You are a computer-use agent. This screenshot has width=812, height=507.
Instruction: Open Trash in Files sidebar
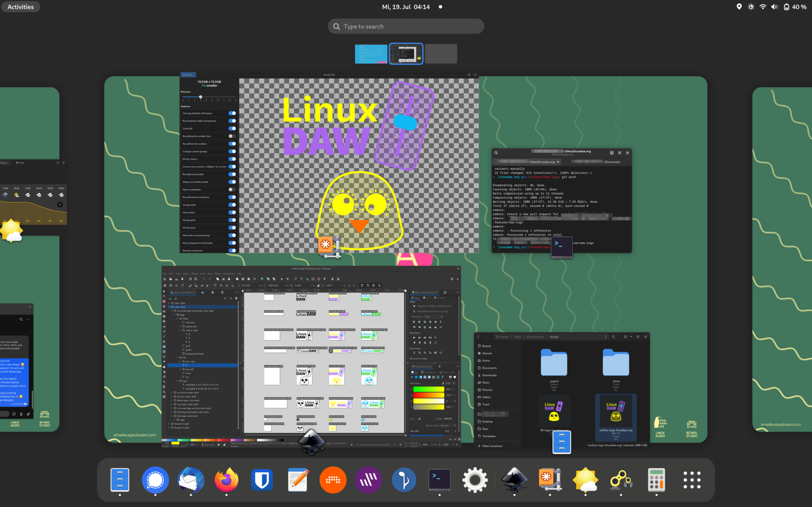486,405
